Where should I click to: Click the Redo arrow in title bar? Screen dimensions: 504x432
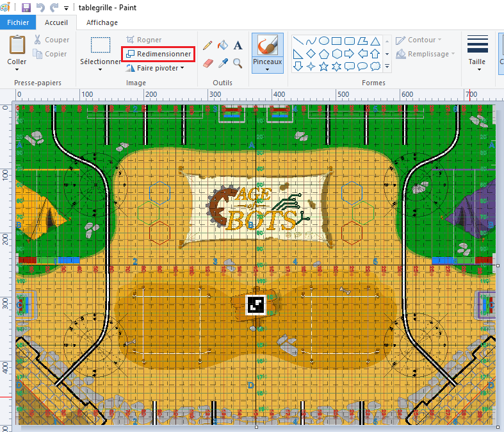point(54,8)
